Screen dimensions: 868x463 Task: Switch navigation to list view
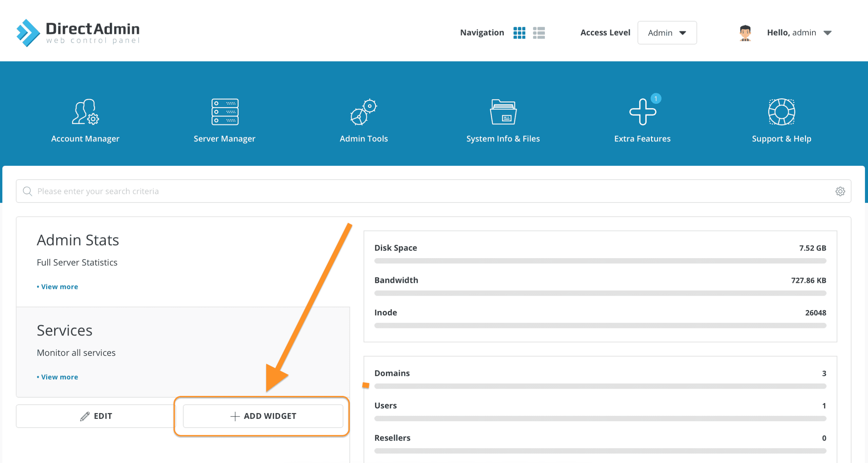[x=538, y=32]
